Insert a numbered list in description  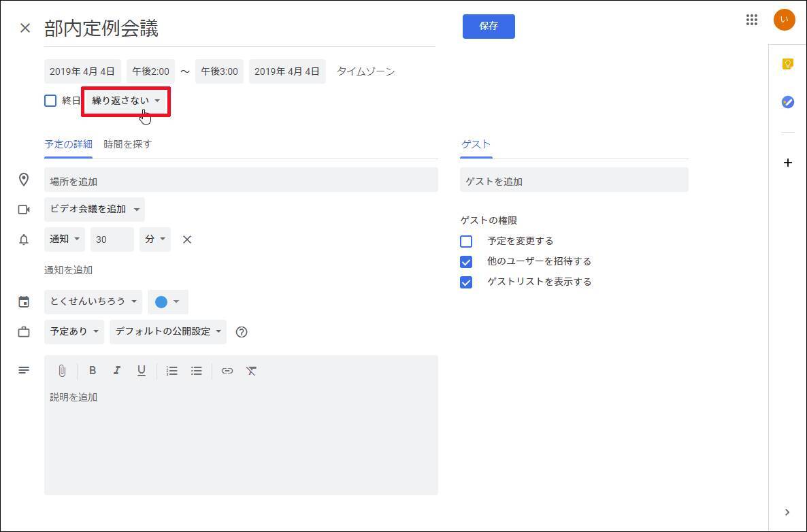172,371
